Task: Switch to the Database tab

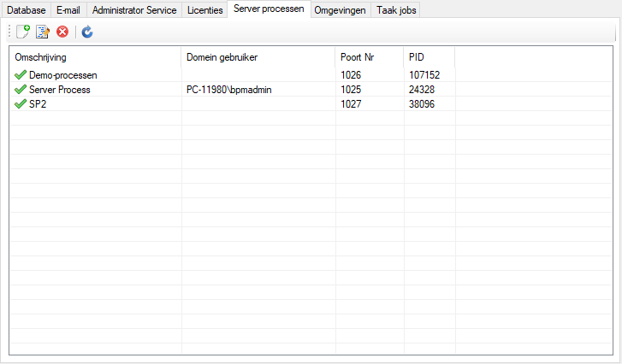Action: tap(27, 10)
